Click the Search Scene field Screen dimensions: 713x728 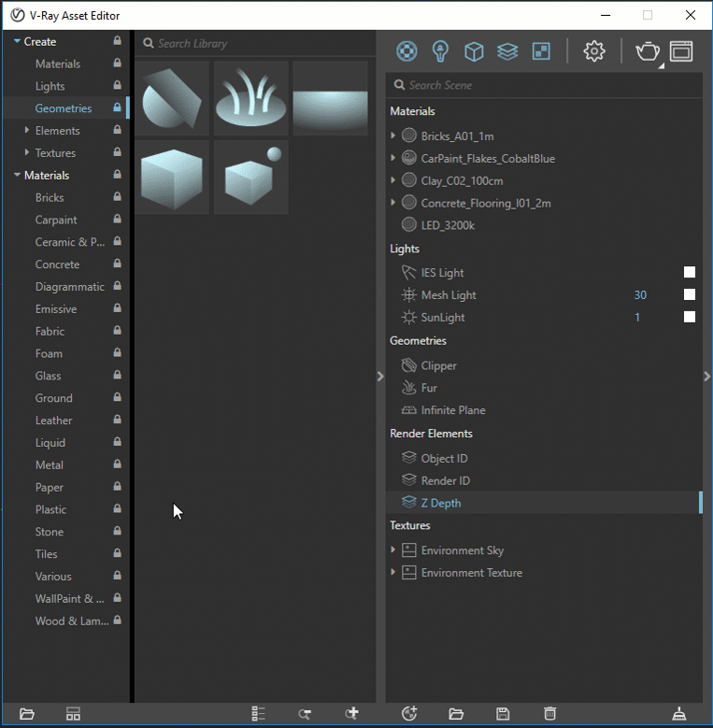click(544, 85)
